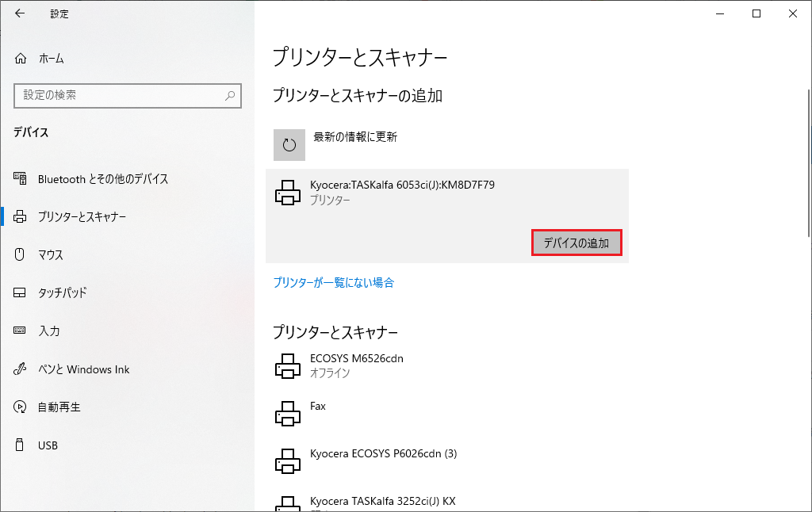Click the Kyocera ECOSYS P6026cdn printer icon

[x=287, y=460]
